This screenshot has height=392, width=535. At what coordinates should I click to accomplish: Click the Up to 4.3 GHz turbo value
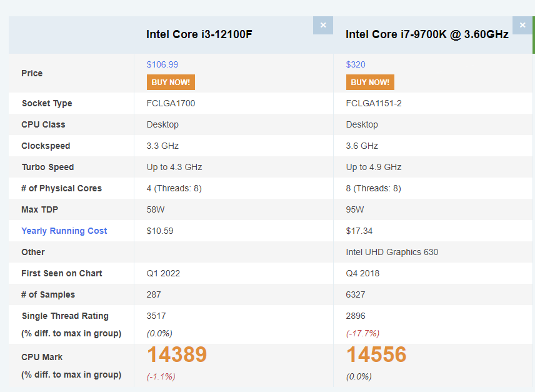(x=174, y=167)
